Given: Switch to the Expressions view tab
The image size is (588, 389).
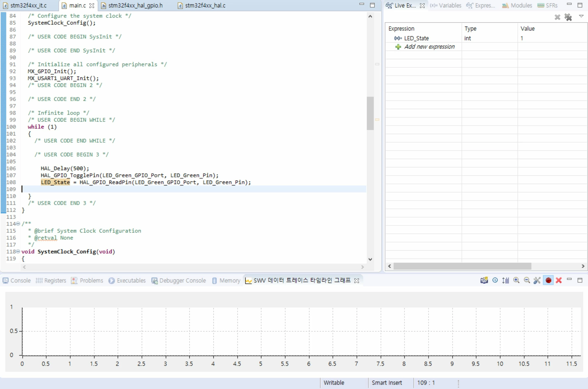Looking at the screenshot, I should (x=481, y=6).
